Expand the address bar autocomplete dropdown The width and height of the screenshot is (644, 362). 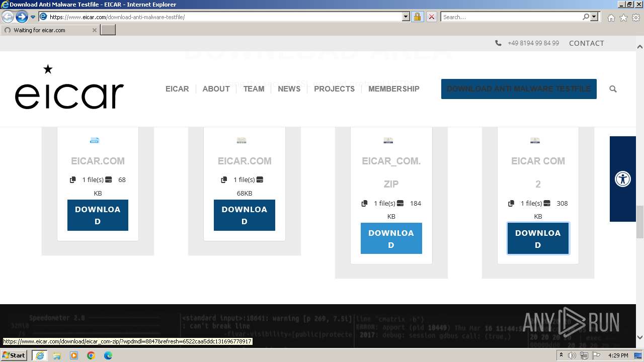[406, 17]
